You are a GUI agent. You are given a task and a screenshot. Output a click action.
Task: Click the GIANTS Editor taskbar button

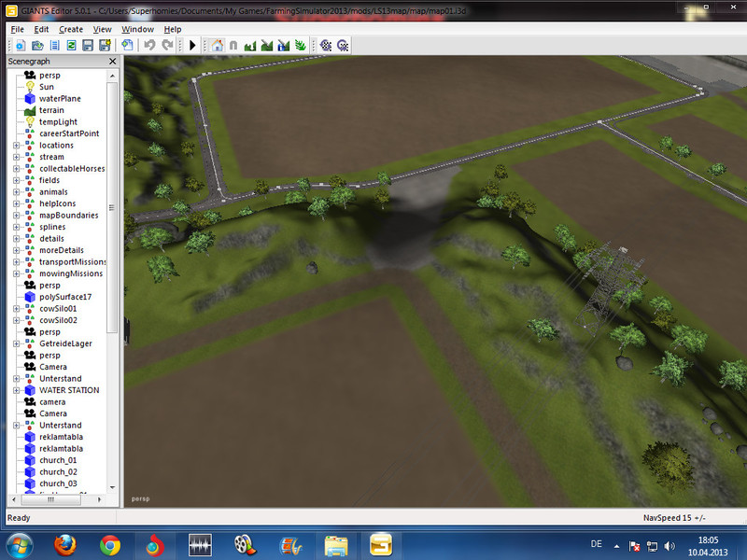click(381, 546)
